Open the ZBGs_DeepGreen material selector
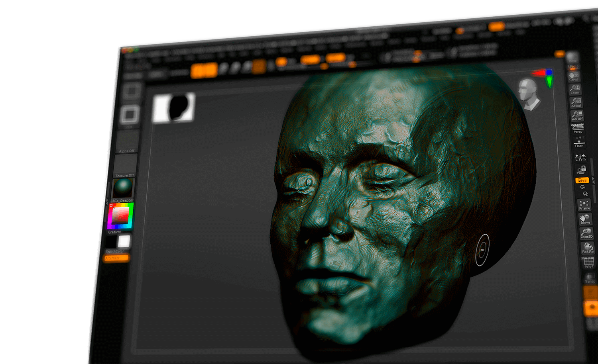This screenshot has width=598, height=364. [x=122, y=190]
